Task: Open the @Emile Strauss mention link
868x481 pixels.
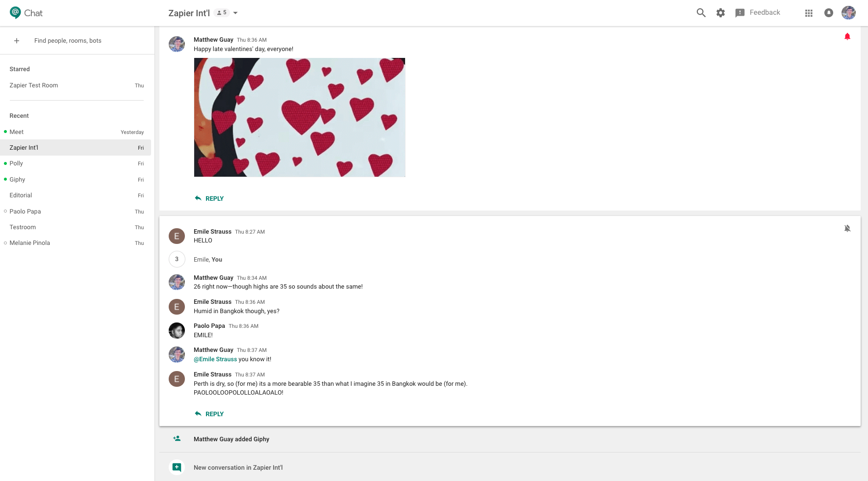Action: (215, 359)
